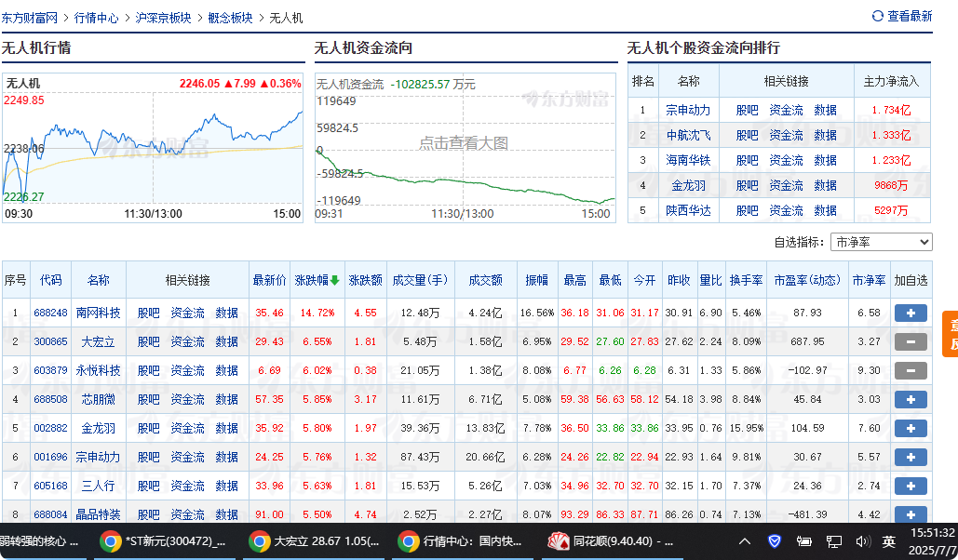958x560 pixels.
Task: Click the green sort arrow on 涨跌幅 column
Action: [x=335, y=280]
